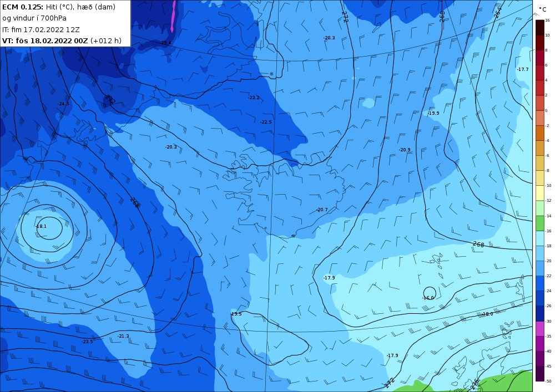Click the magenta legend swatch between -30 and -35
Screen dimensions: 555x392
[540, 329]
